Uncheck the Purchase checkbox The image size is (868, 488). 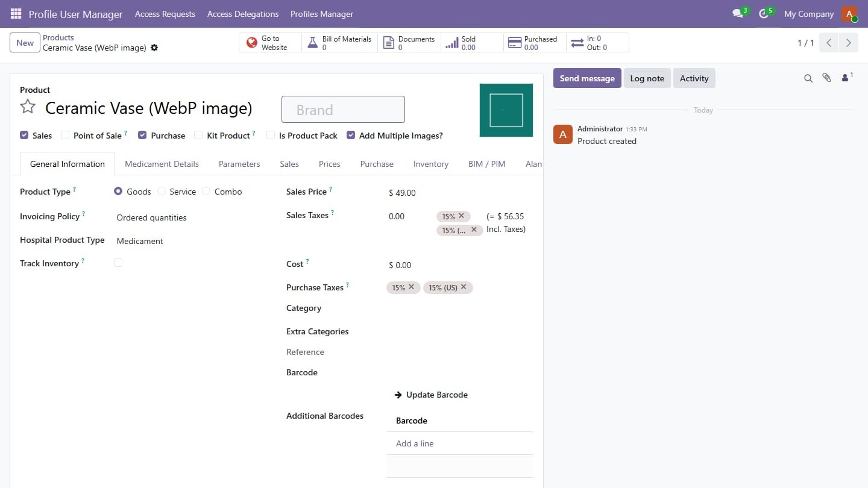pyautogui.click(x=142, y=135)
